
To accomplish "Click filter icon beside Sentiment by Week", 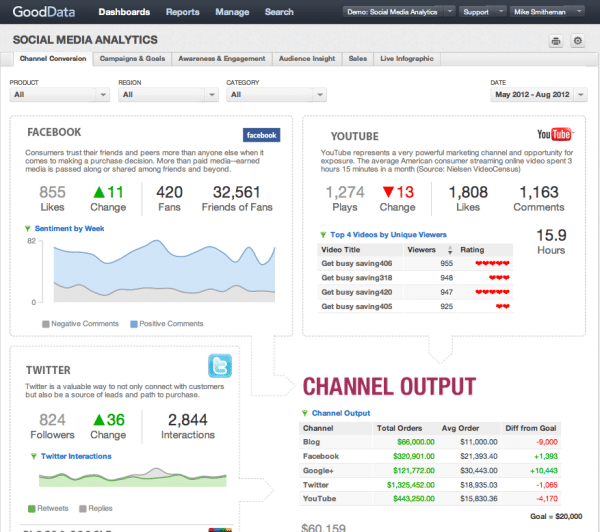I will coord(28,228).
